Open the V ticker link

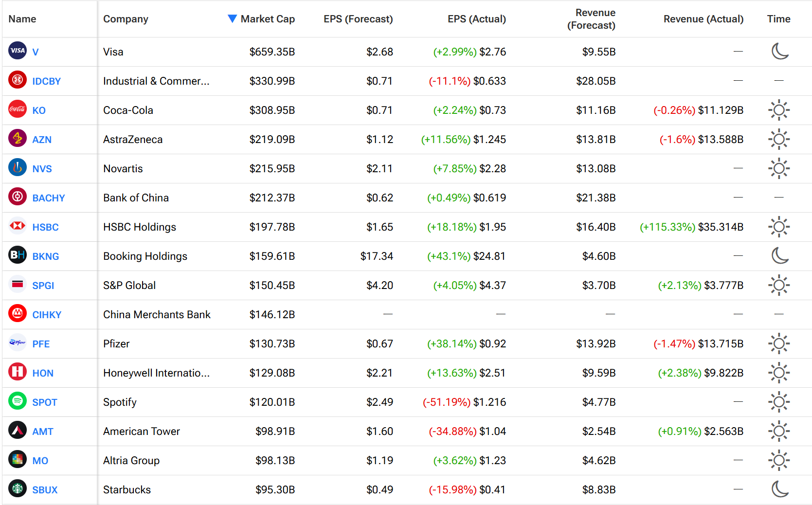[x=36, y=52]
